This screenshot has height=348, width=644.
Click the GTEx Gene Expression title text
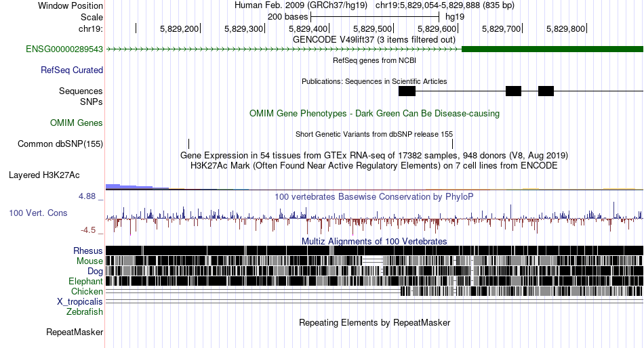coord(374,156)
